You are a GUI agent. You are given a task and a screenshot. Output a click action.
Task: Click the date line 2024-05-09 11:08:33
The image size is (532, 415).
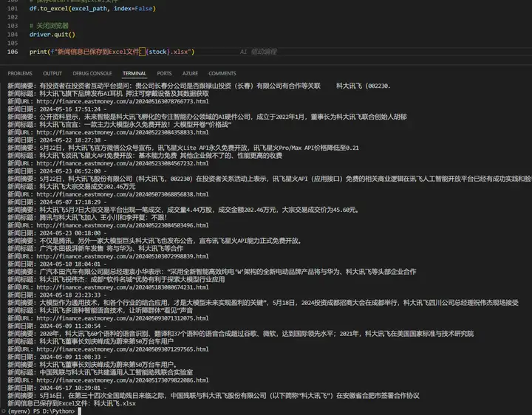coord(57,357)
